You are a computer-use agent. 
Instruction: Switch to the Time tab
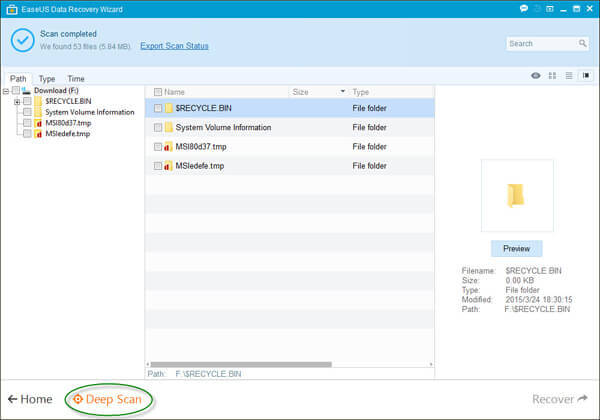(76, 78)
